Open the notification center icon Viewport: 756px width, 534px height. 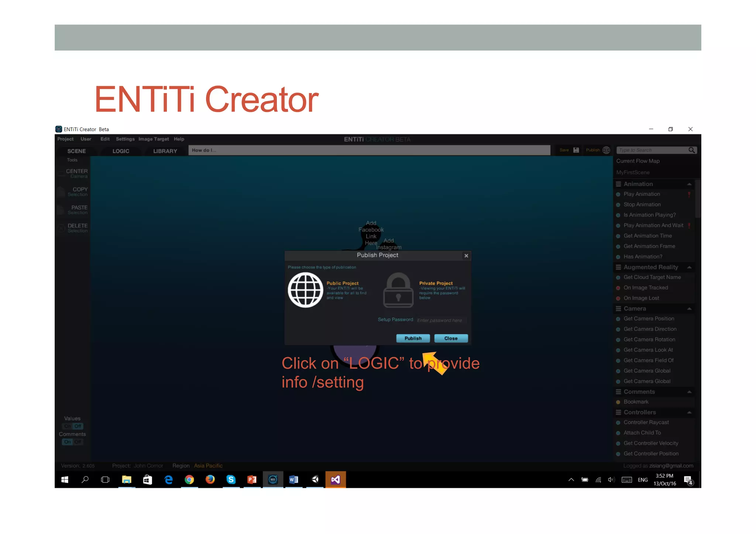pos(688,480)
